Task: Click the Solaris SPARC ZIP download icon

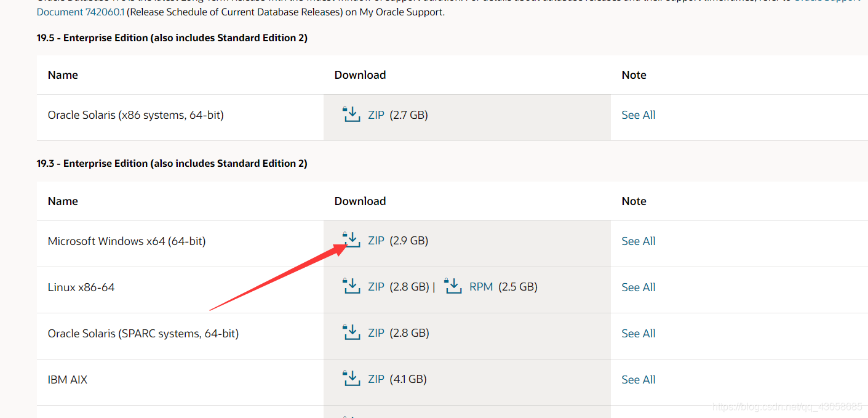Action: pos(351,332)
